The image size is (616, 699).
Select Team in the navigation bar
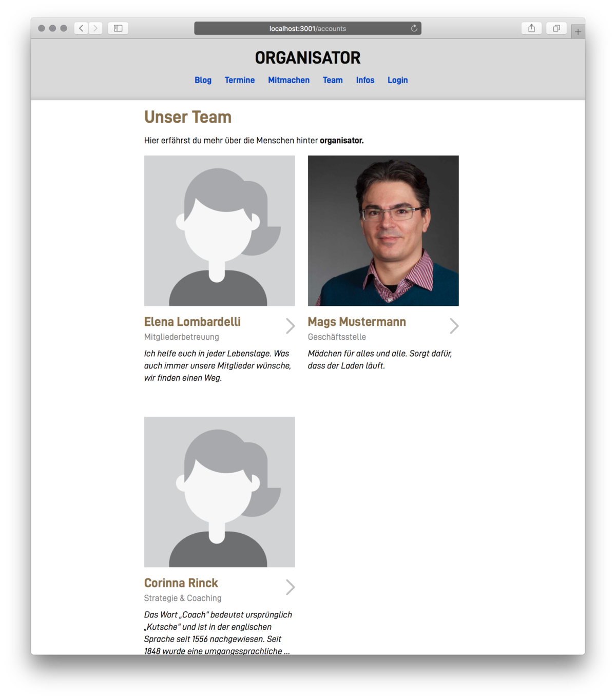(333, 80)
